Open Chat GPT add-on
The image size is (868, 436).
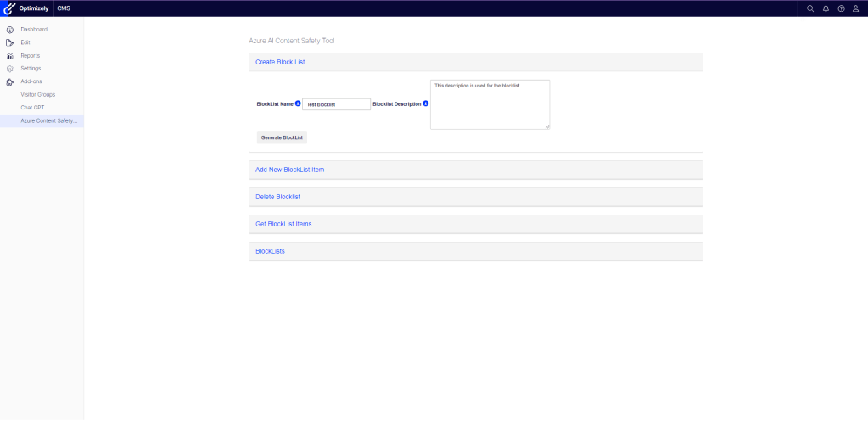pyautogui.click(x=32, y=108)
